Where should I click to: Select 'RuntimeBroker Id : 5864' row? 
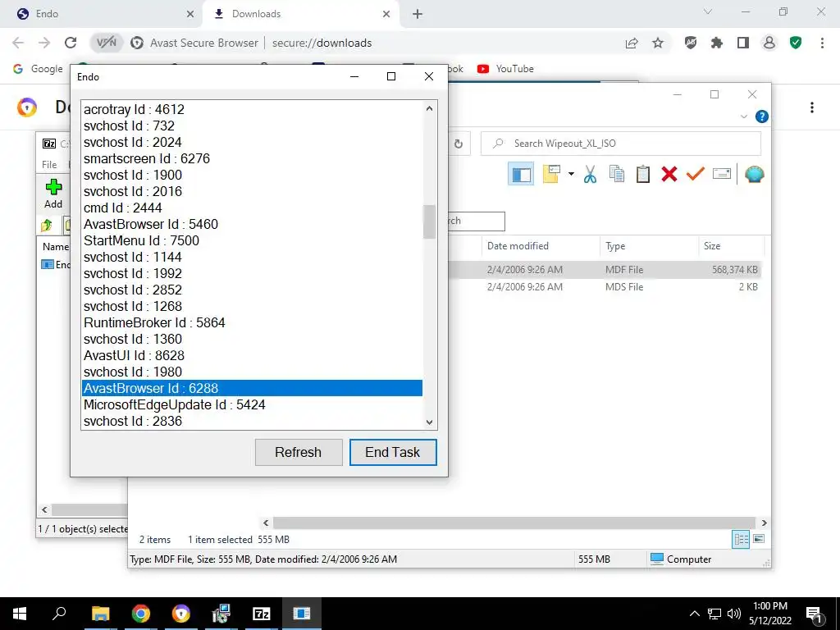point(252,322)
